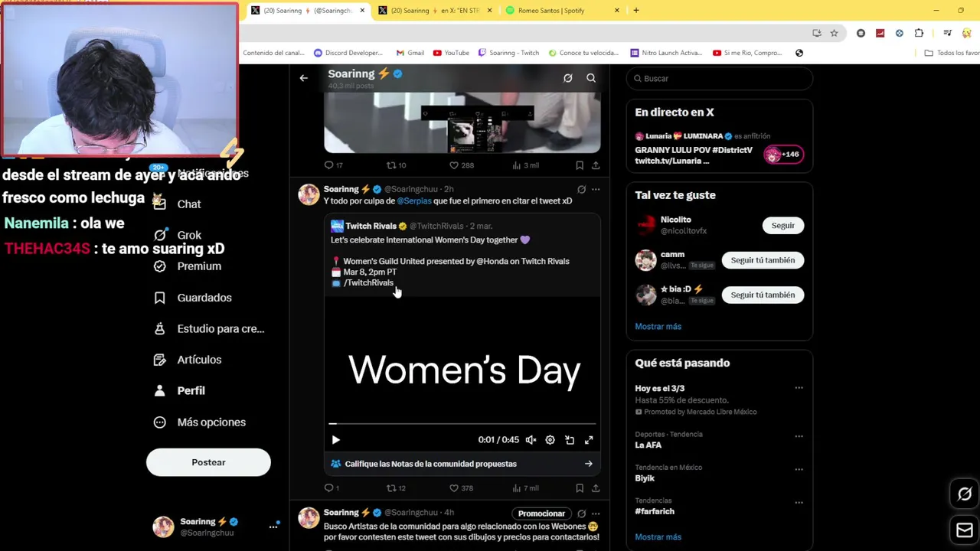Close the first Soarinng X tab
The height and width of the screenshot is (551, 980).
point(362,11)
